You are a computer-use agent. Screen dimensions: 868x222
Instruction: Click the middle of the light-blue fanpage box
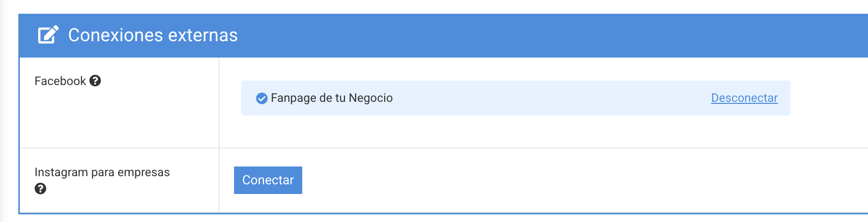pos(515,98)
